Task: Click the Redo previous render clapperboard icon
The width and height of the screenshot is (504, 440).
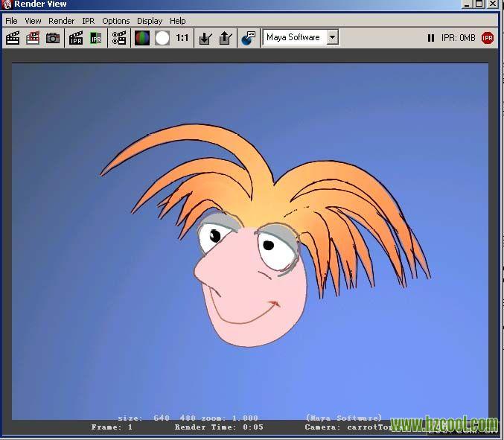Action: (13, 38)
